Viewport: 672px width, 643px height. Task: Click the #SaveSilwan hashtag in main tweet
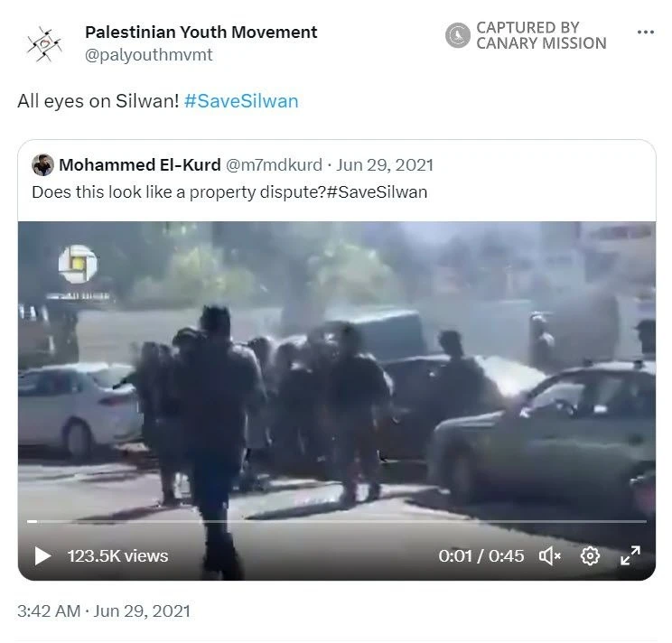pos(241,101)
